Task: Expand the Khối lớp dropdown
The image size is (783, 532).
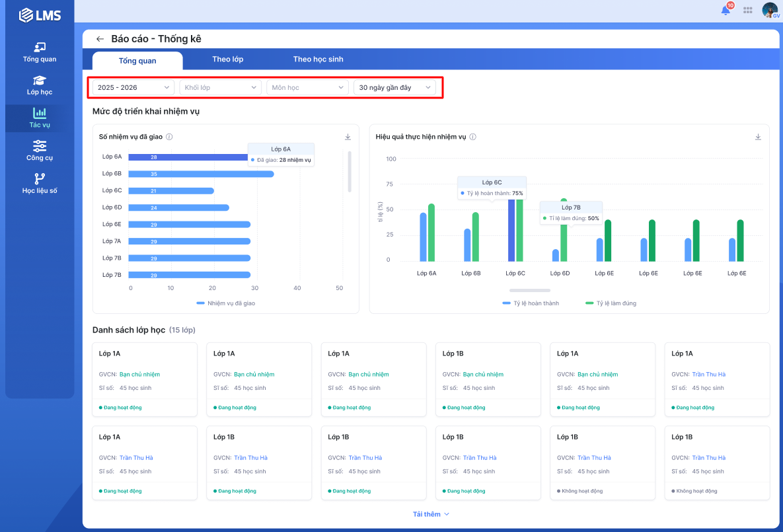Action: coord(221,87)
